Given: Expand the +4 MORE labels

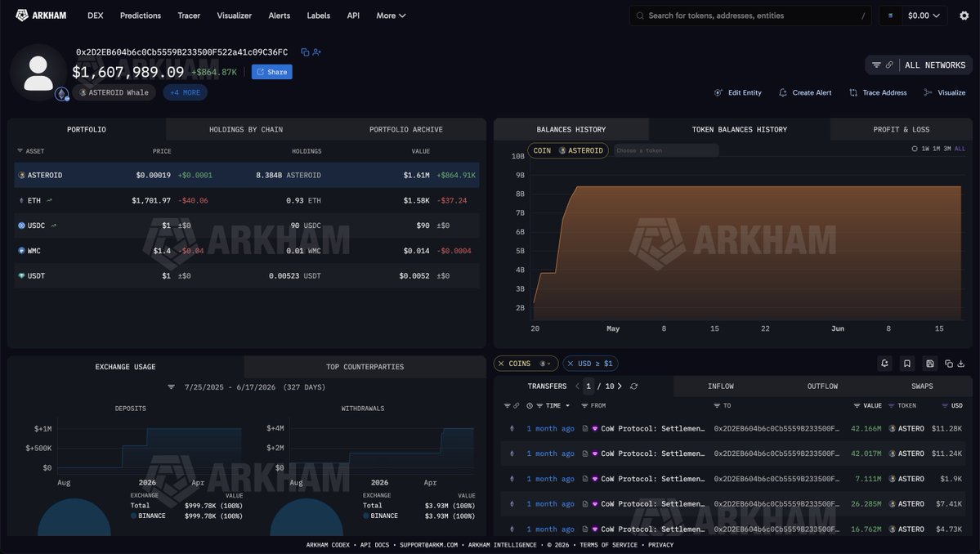Looking at the screenshot, I should tap(185, 92).
